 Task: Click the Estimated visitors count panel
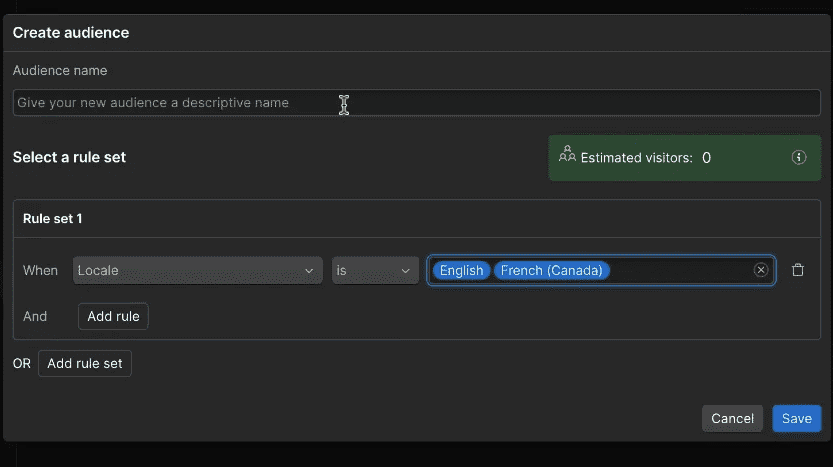click(x=684, y=158)
